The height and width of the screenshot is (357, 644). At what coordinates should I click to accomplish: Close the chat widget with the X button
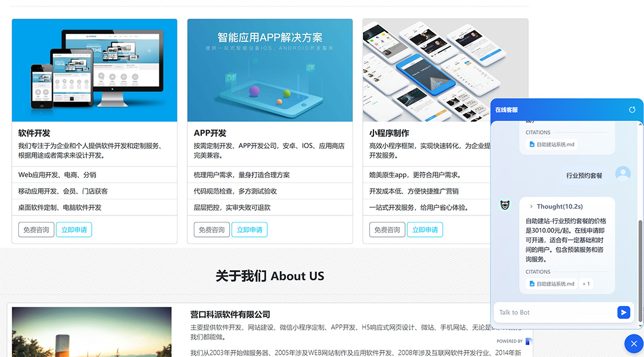[x=634, y=344]
